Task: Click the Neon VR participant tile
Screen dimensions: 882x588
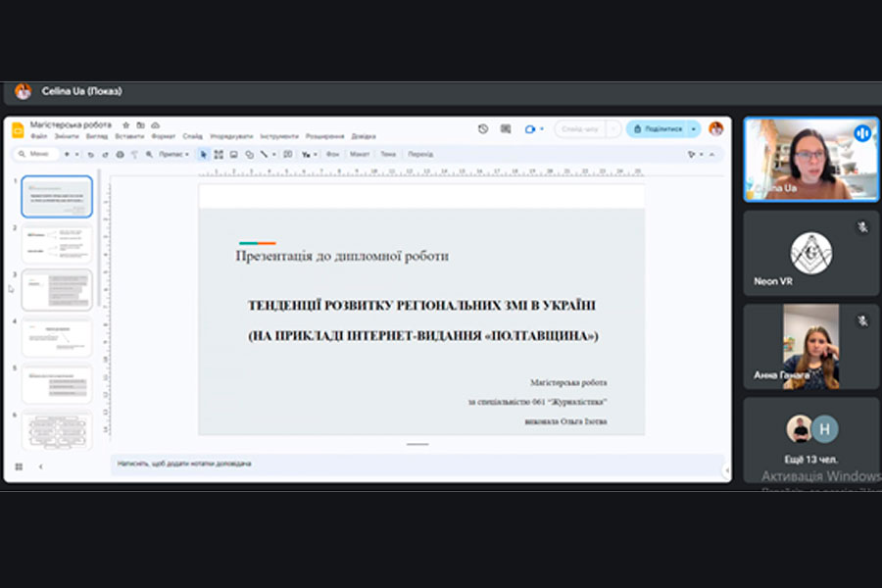Action: (x=811, y=253)
